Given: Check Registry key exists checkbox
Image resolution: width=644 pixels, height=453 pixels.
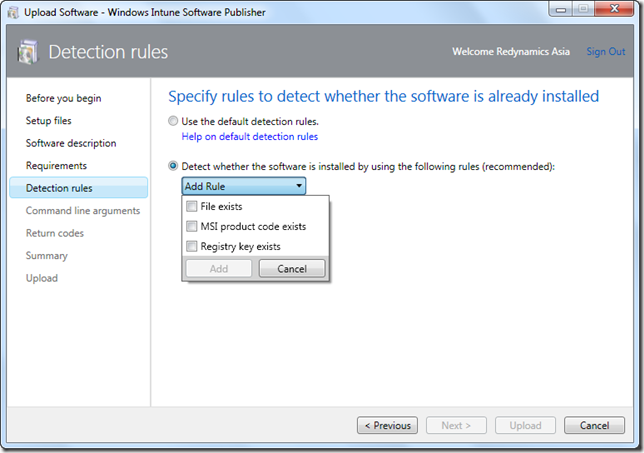Looking at the screenshot, I should click(191, 246).
